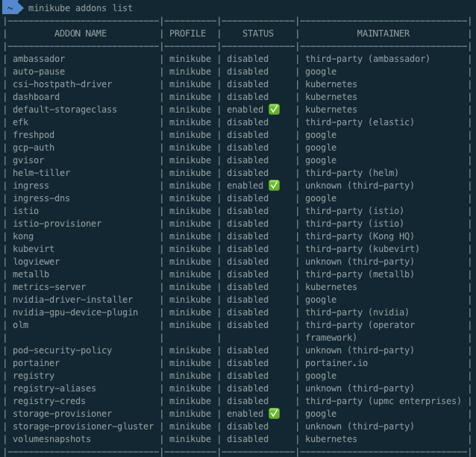This screenshot has width=476, height=457.
Task: Click the 'third-party (upmc enterprises)' maintainer
Action: [383, 401]
